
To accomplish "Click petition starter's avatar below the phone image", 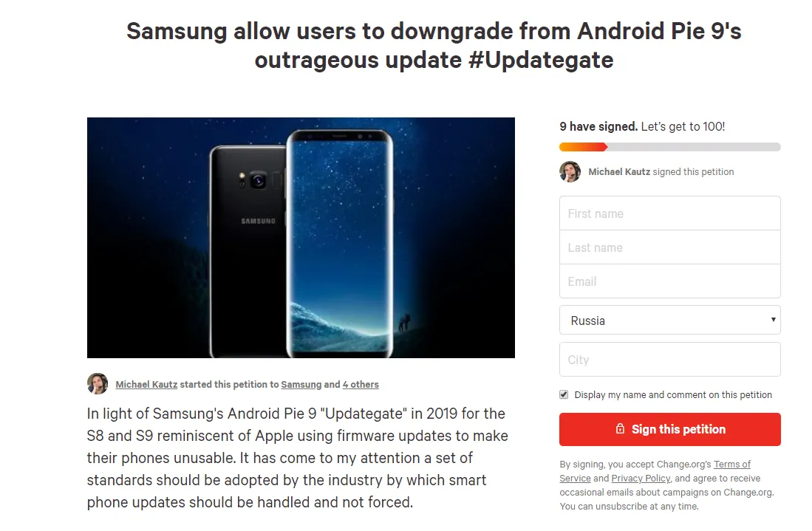I will pos(98,384).
